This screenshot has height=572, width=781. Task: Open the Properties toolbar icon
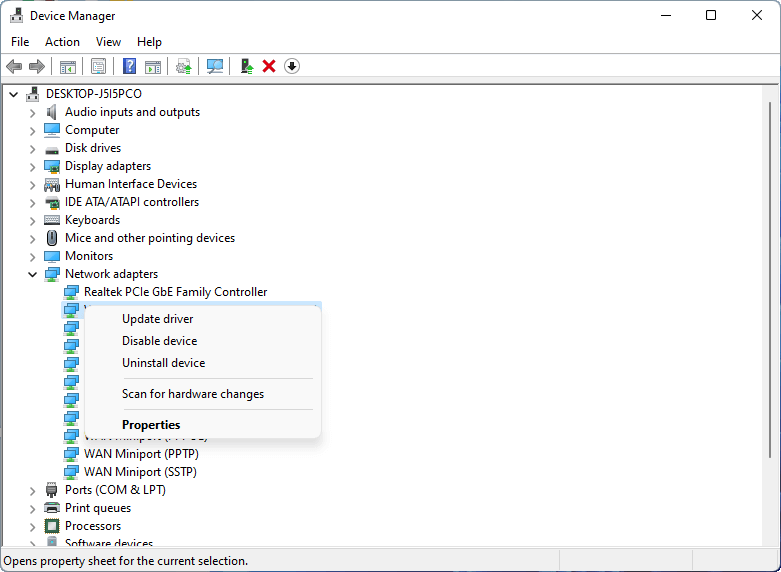click(x=99, y=66)
